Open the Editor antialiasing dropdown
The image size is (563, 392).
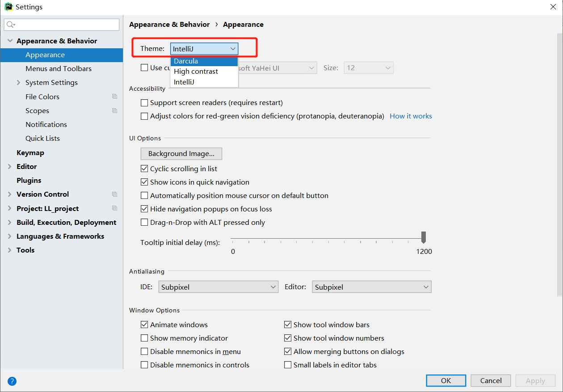372,287
